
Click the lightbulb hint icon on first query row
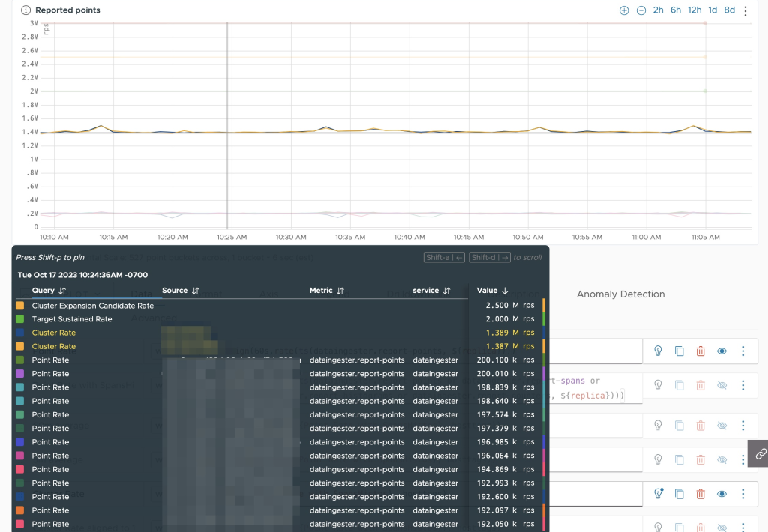tap(658, 351)
